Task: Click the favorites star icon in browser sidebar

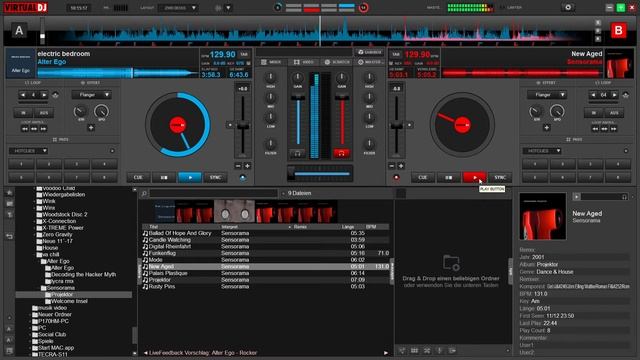Action: tap(9, 192)
